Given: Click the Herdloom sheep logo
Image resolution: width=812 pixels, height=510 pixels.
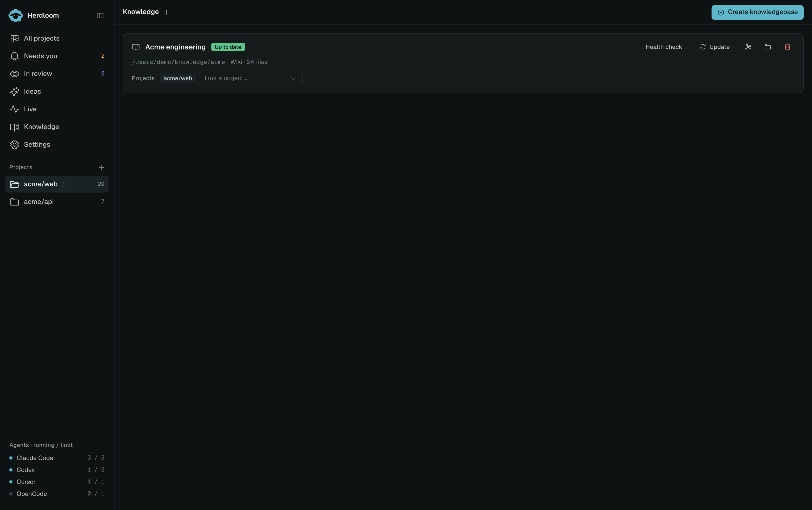Looking at the screenshot, I should pyautogui.click(x=16, y=16).
